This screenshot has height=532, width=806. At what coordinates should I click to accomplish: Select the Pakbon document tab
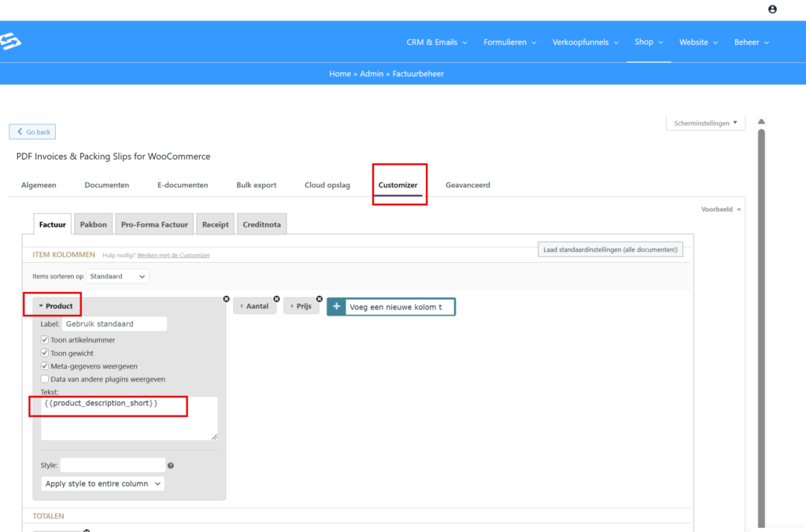94,224
